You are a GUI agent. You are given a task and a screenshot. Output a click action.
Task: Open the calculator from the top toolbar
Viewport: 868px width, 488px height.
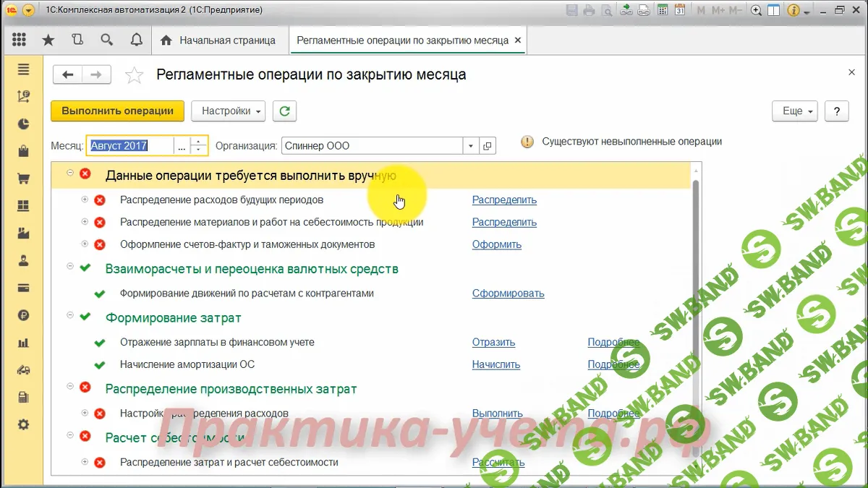coord(662,10)
